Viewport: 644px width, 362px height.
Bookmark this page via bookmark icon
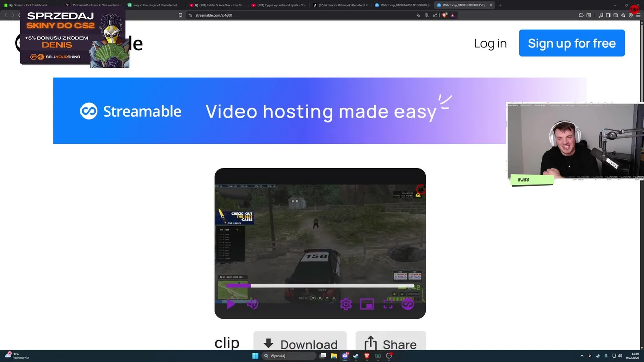pos(180,15)
